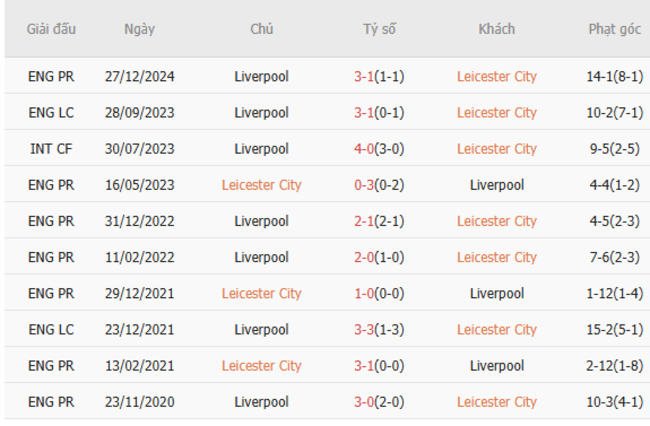The width and height of the screenshot is (650, 426).
Task: Click the ENG LC label dated 28/09/2023
Action: pyautogui.click(x=51, y=113)
